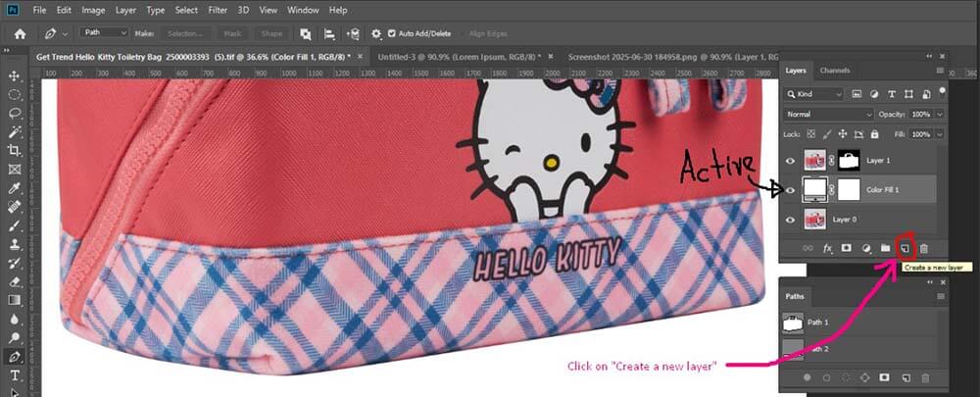Screen dimensions: 980x397
Task: Click the Make Selection button
Action: 185,33
